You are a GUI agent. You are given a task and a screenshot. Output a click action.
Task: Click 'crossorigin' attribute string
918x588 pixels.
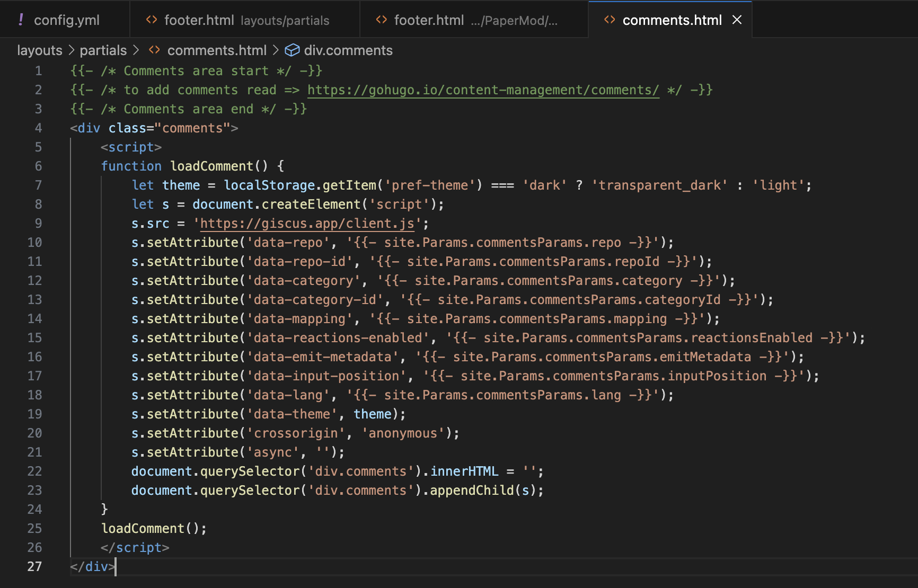point(296,433)
